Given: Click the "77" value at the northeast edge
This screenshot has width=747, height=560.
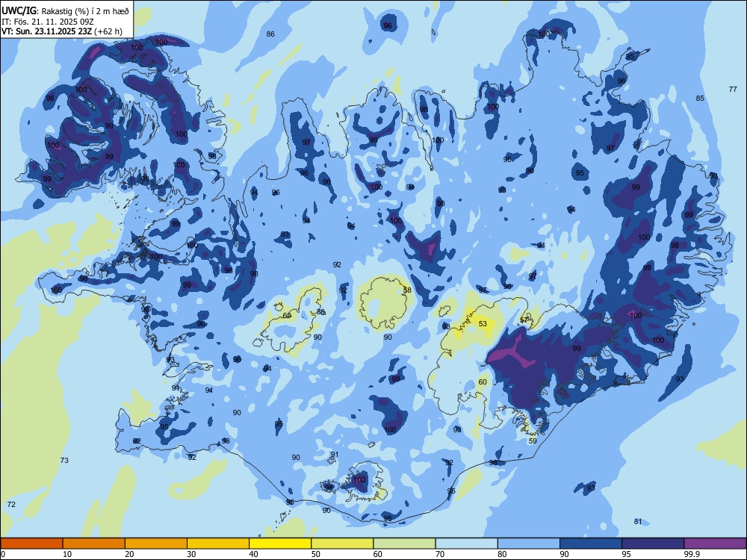Looking at the screenshot, I should tap(733, 89).
